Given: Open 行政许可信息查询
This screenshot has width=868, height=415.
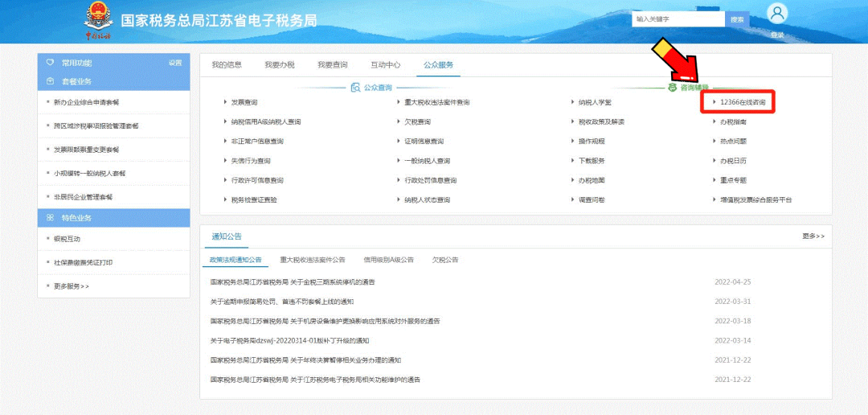Looking at the screenshot, I should point(257,180).
